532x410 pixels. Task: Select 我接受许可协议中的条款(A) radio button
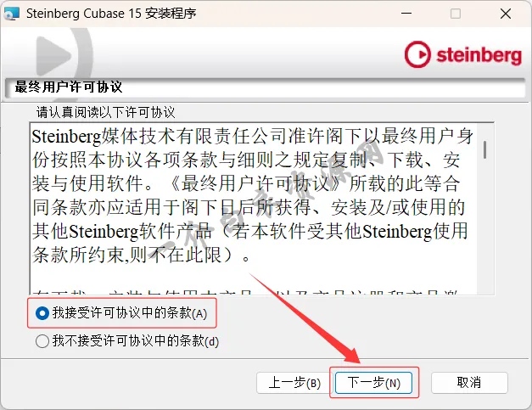click(x=42, y=313)
